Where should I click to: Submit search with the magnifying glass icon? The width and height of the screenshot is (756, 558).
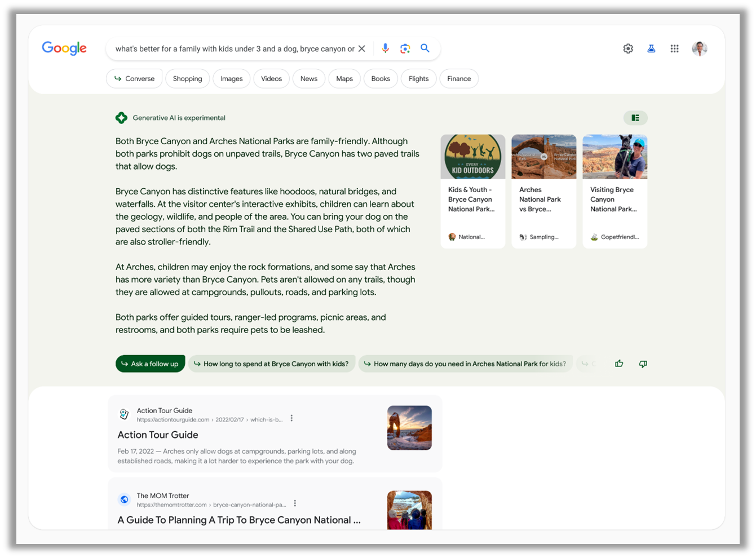(425, 48)
